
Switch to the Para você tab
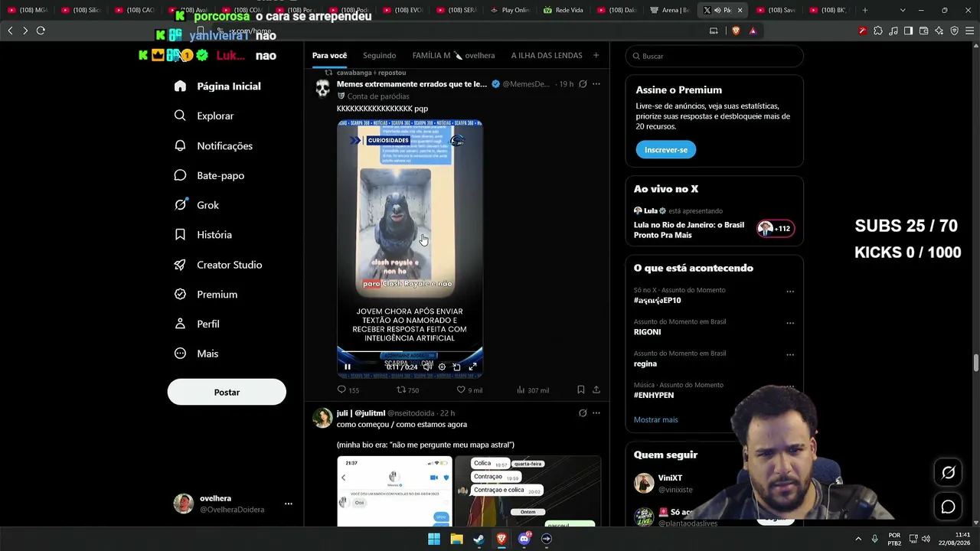click(329, 55)
